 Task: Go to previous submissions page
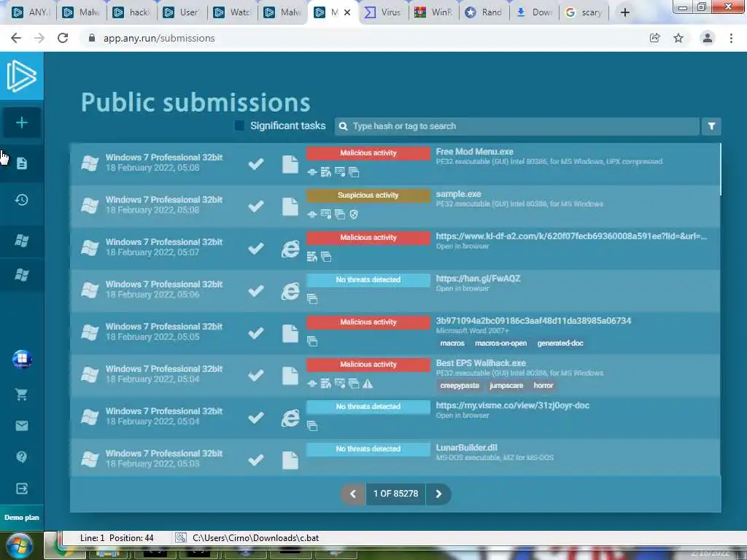(353, 494)
